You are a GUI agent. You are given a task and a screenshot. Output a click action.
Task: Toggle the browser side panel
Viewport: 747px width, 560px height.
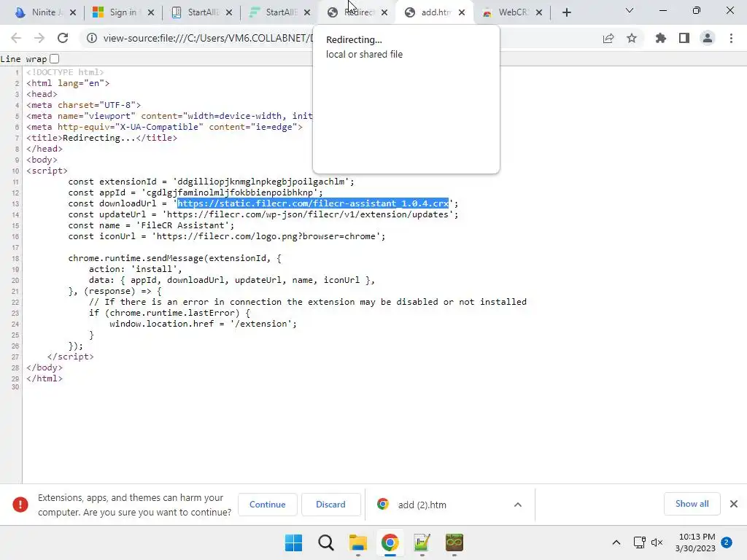(684, 38)
